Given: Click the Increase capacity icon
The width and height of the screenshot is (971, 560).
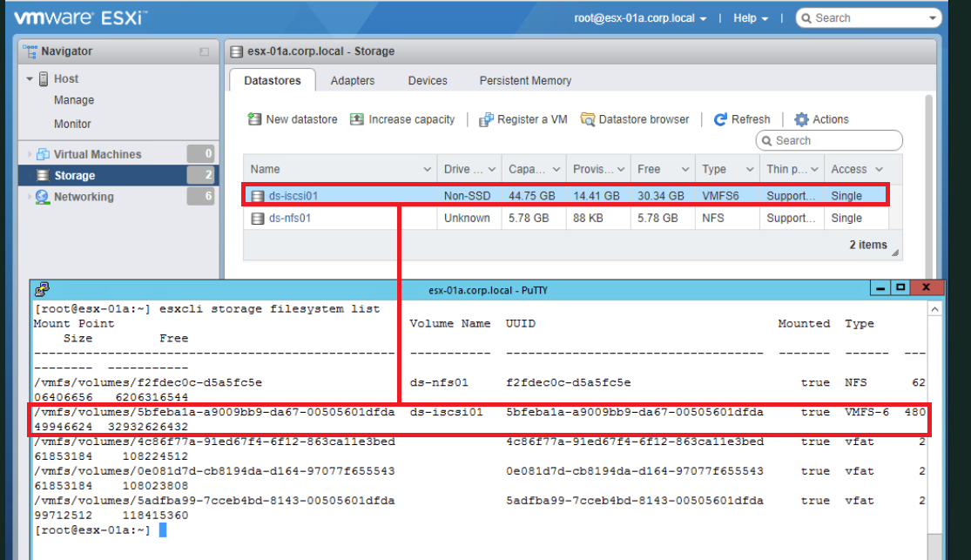Looking at the screenshot, I should pos(357,119).
